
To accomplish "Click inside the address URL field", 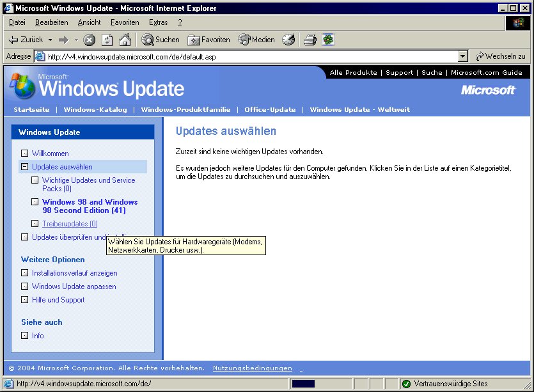I will [x=249, y=56].
